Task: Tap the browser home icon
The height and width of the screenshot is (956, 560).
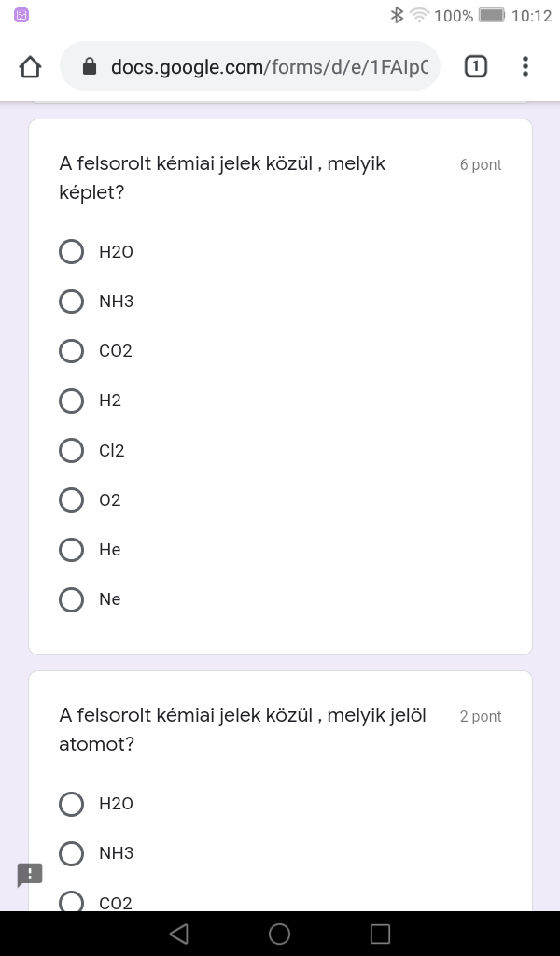Action: pos(31,66)
